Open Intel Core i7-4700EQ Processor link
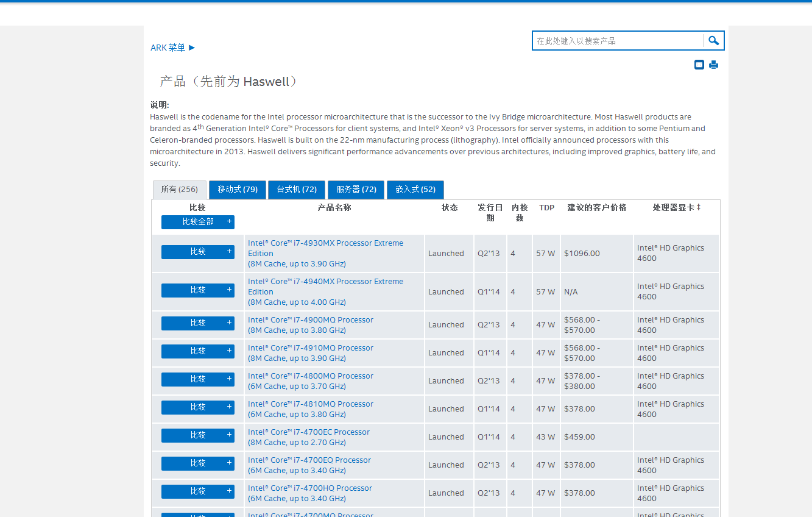Viewport: 812px width, 517px height. (309, 465)
